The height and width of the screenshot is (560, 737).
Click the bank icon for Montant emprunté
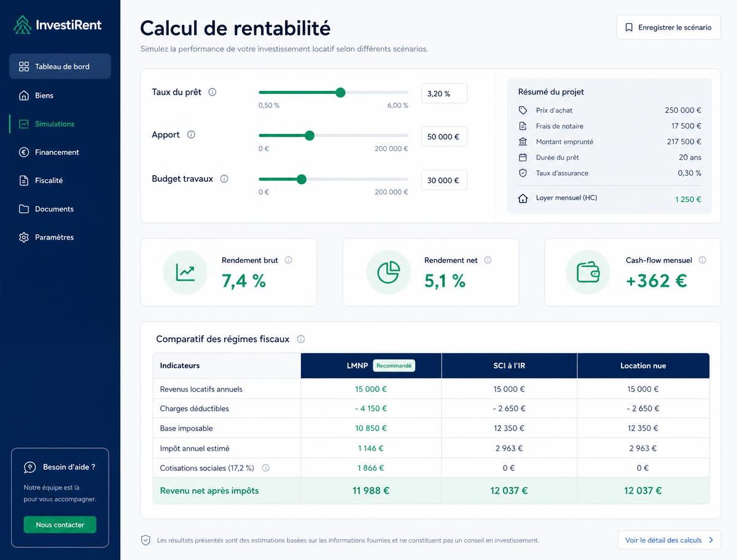click(x=523, y=141)
